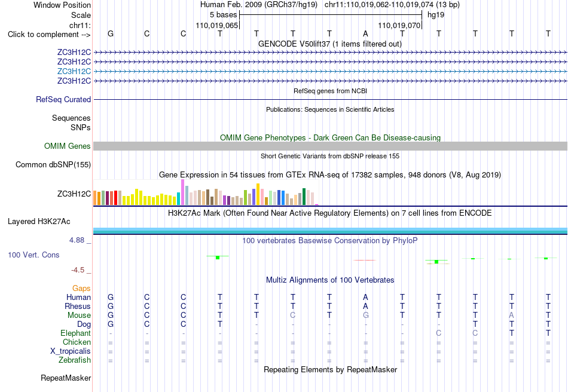This screenshot has width=568, height=392.
Task: Click the chr11: base position label
Action: (x=80, y=25)
